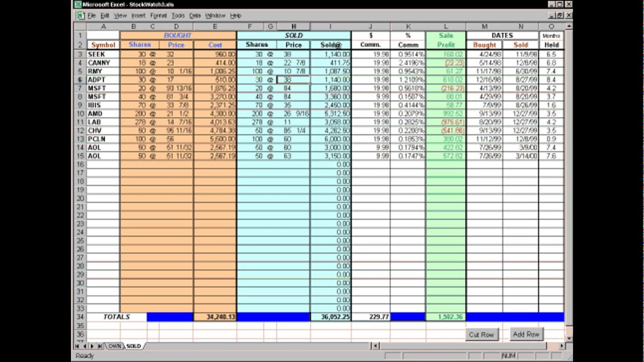The image size is (644, 362).
Task: Open the Window menu
Action: tap(215, 16)
